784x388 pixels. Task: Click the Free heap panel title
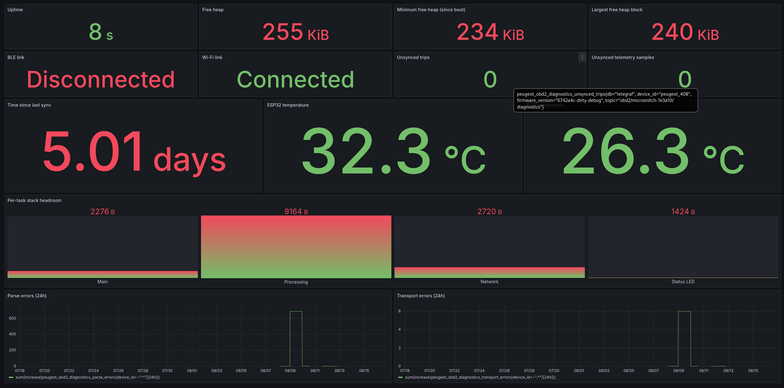click(212, 10)
